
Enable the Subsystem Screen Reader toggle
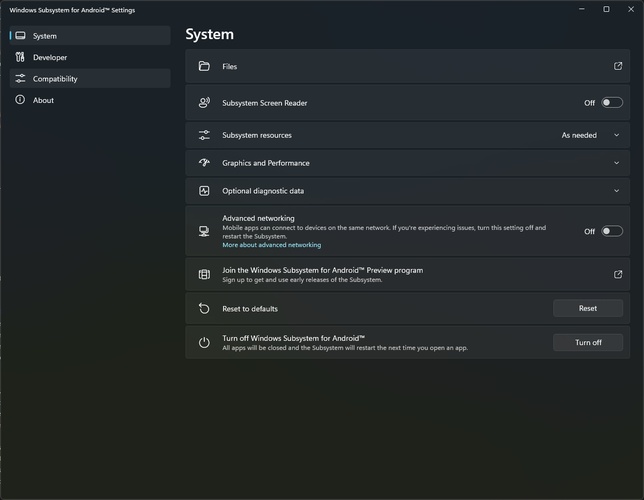pos(611,102)
